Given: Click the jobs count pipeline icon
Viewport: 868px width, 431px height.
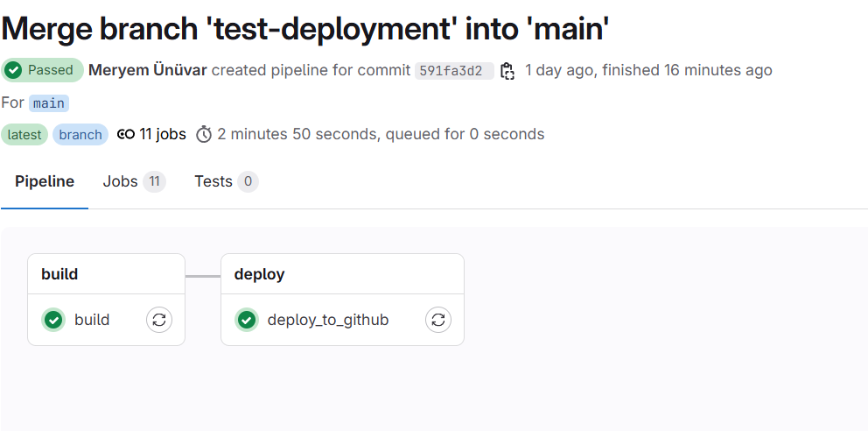Looking at the screenshot, I should (126, 135).
